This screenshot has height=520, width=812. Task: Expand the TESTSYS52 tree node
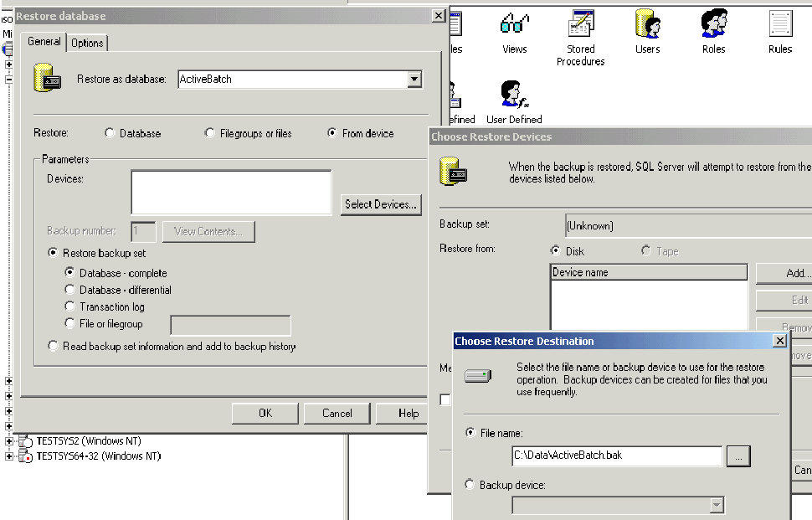click(x=9, y=441)
